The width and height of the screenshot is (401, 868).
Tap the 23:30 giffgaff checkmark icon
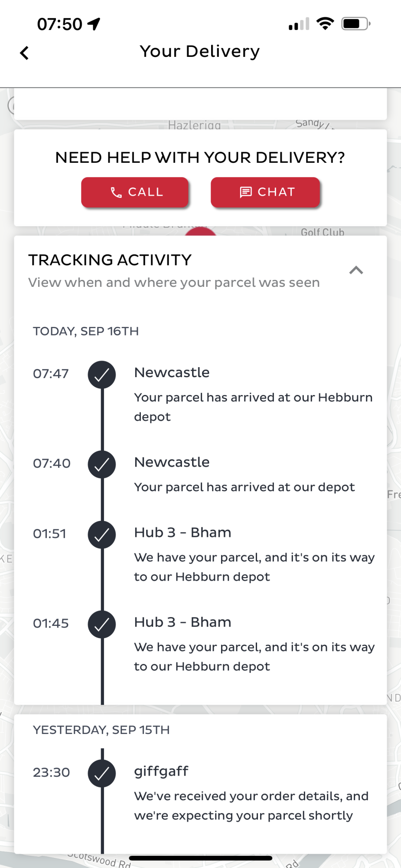[x=102, y=773]
